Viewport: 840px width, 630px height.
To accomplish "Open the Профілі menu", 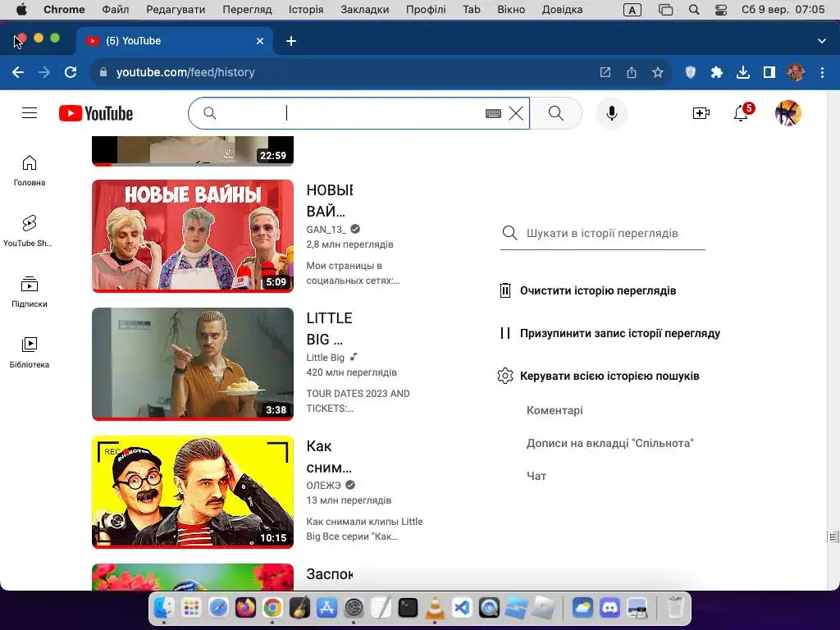I will click(426, 10).
